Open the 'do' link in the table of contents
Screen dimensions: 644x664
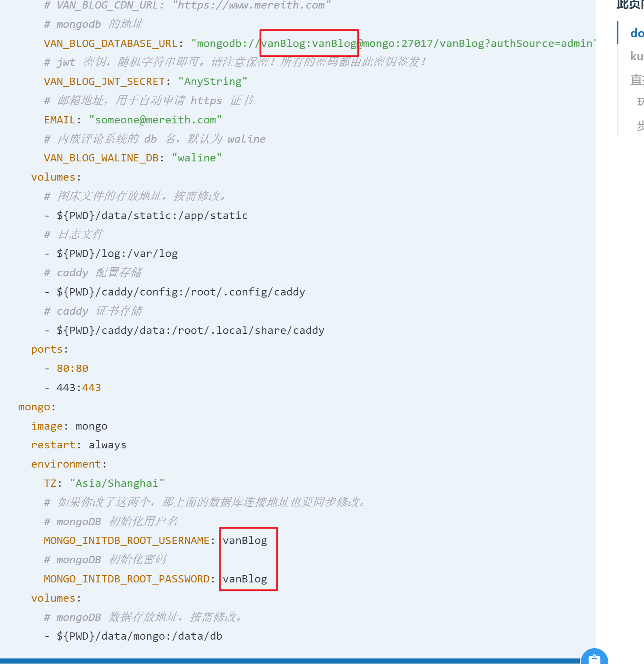click(637, 33)
